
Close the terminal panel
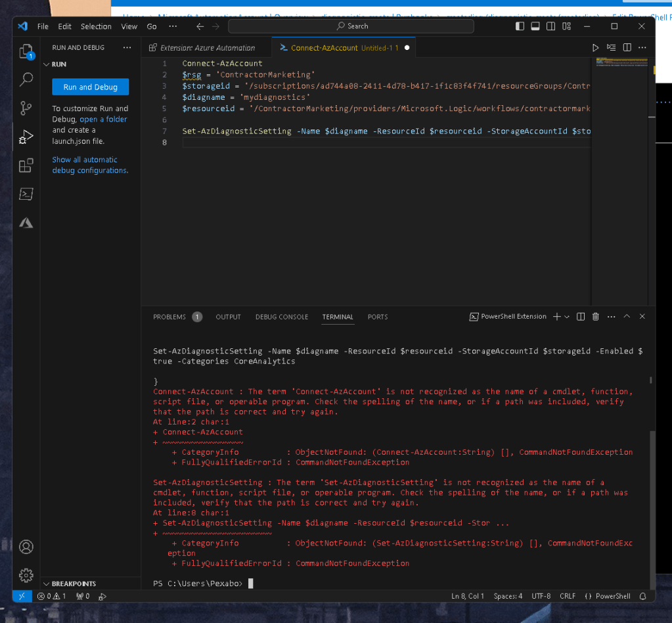(642, 317)
